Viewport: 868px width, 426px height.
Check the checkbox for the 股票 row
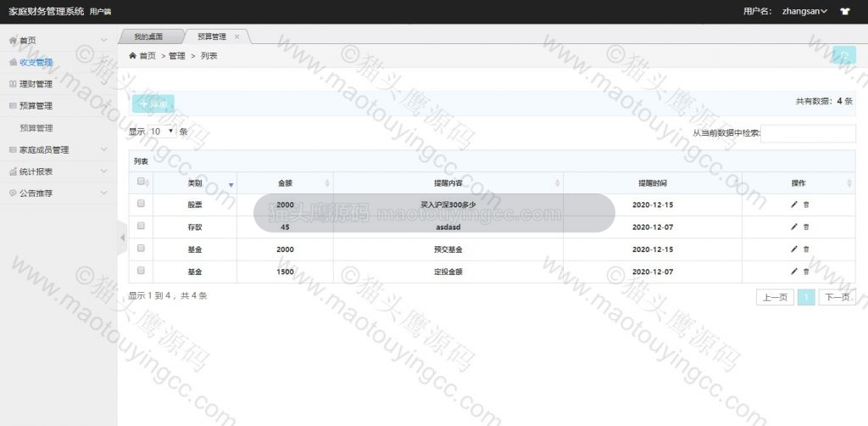pyautogui.click(x=141, y=204)
